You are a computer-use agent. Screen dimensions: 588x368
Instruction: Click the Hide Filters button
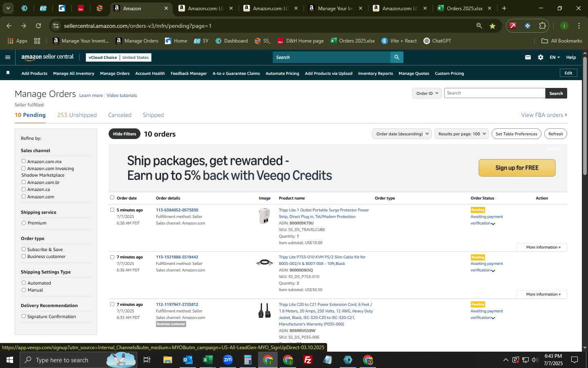[125, 134]
